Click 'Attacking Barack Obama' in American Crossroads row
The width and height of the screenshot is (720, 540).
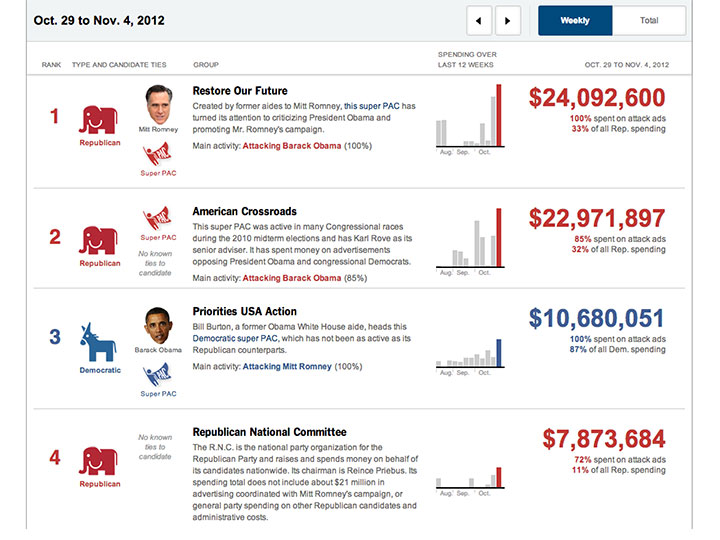tap(292, 278)
